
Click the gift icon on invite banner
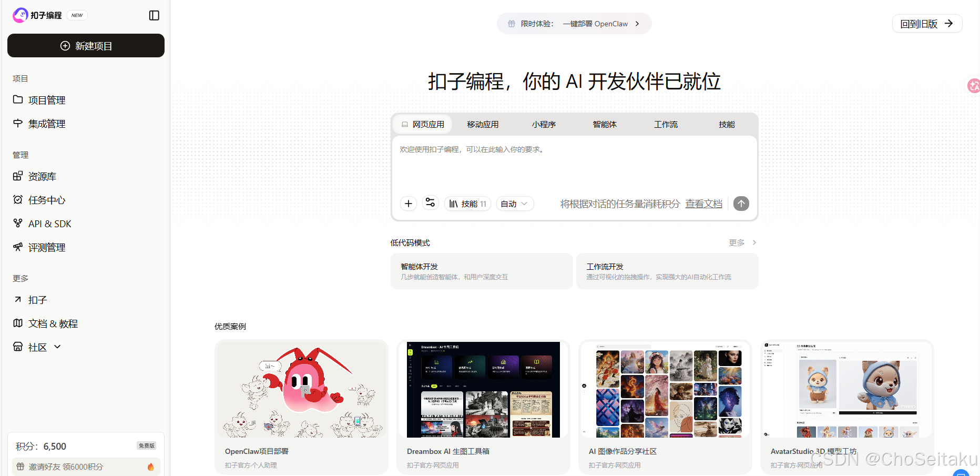tap(21, 467)
